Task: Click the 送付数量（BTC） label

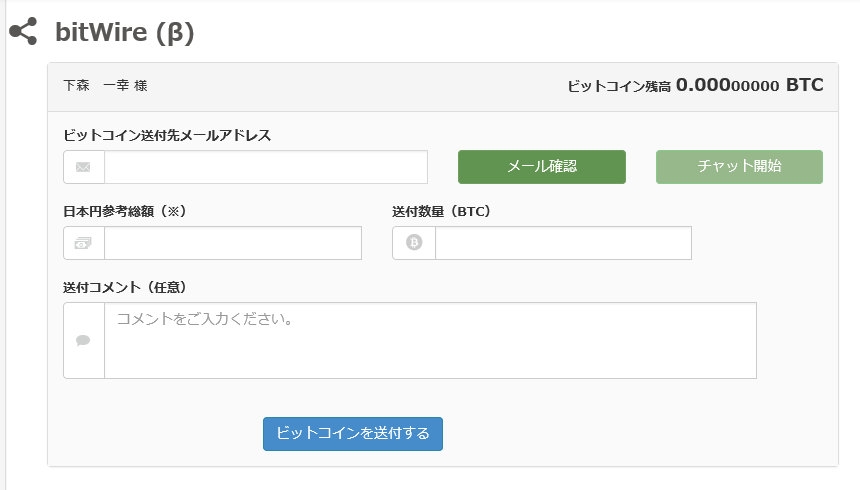Action: click(441, 211)
